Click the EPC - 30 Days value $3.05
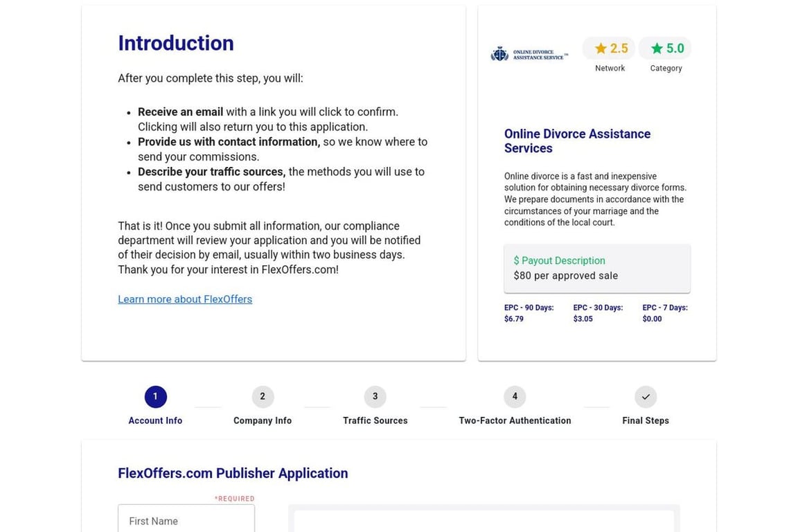The width and height of the screenshot is (798, 532). coord(583,319)
